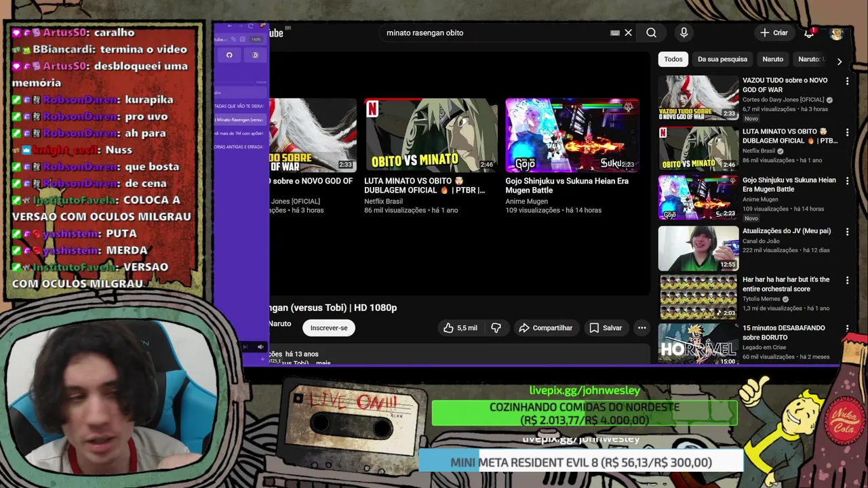Open options for 'Har har ha har har' video
868x488 pixels.
coord(847,281)
